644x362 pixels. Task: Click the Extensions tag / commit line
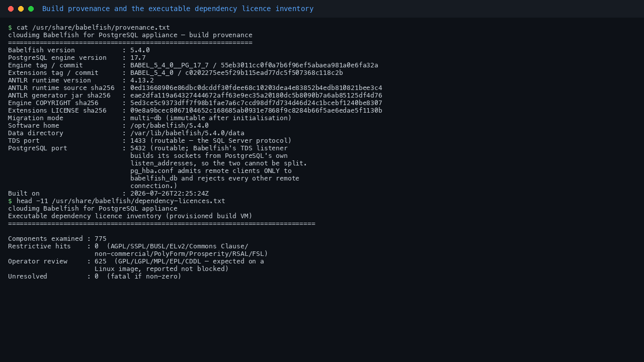pos(176,73)
